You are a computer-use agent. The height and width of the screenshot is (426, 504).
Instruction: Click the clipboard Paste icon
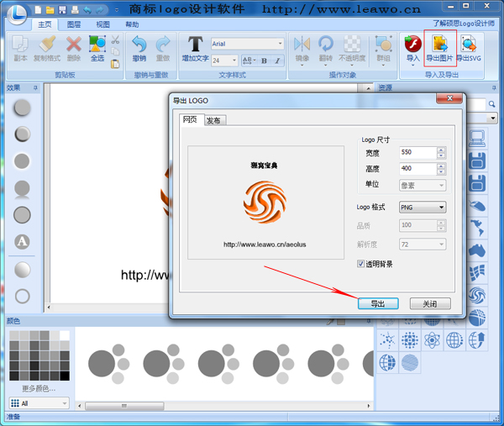(x=115, y=64)
